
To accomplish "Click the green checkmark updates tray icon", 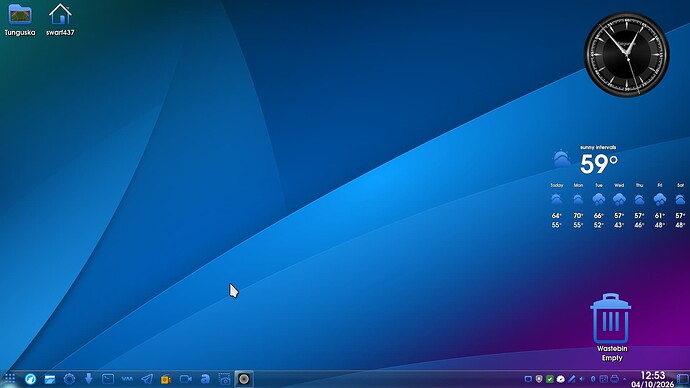I will click(x=550, y=379).
